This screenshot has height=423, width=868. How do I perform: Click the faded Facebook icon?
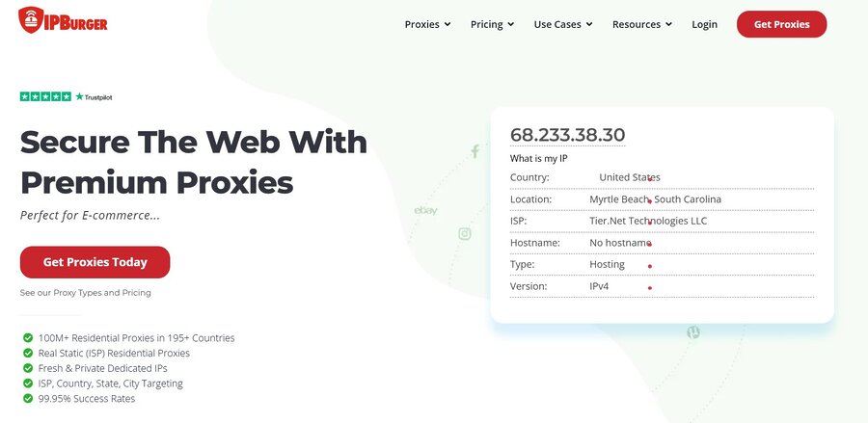click(475, 151)
